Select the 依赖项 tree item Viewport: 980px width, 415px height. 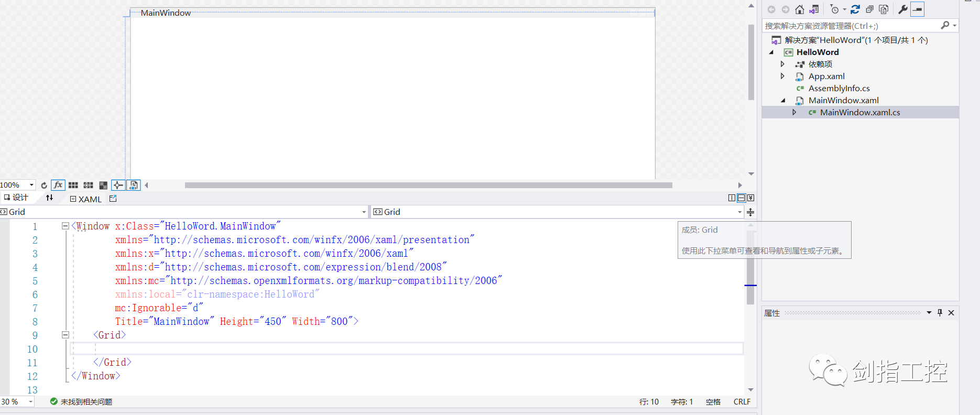click(820, 64)
